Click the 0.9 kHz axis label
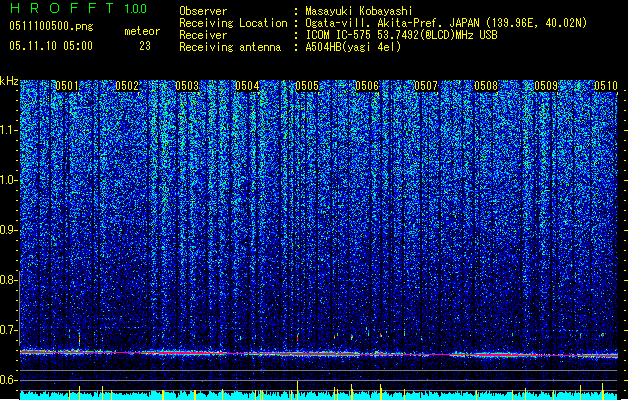This screenshot has height=400, width=629. [x=9, y=230]
